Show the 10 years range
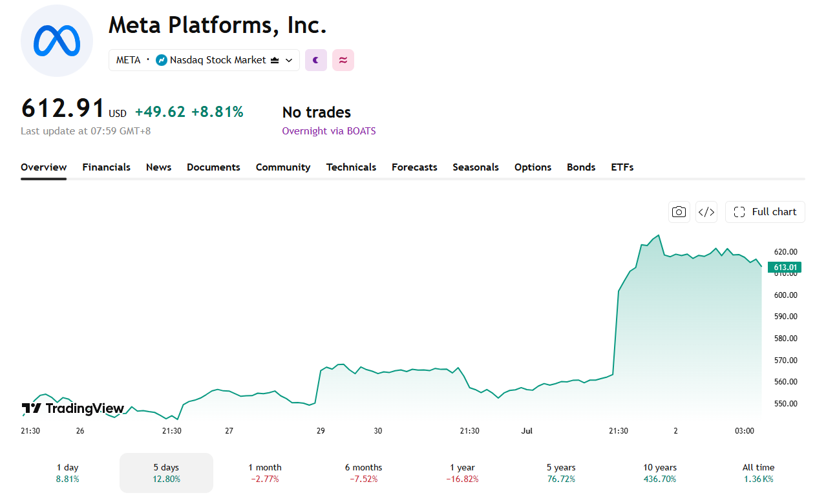826x504 pixels. [x=660, y=473]
